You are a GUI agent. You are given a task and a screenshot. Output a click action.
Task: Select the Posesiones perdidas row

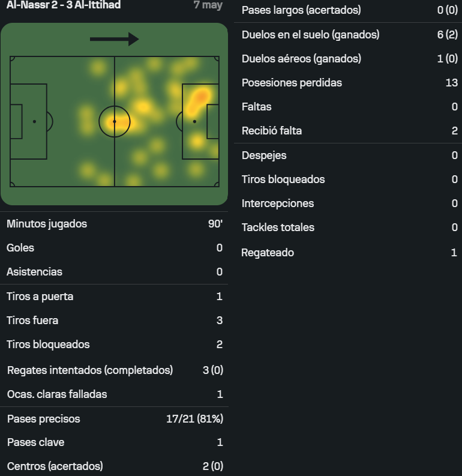[348, 83]
